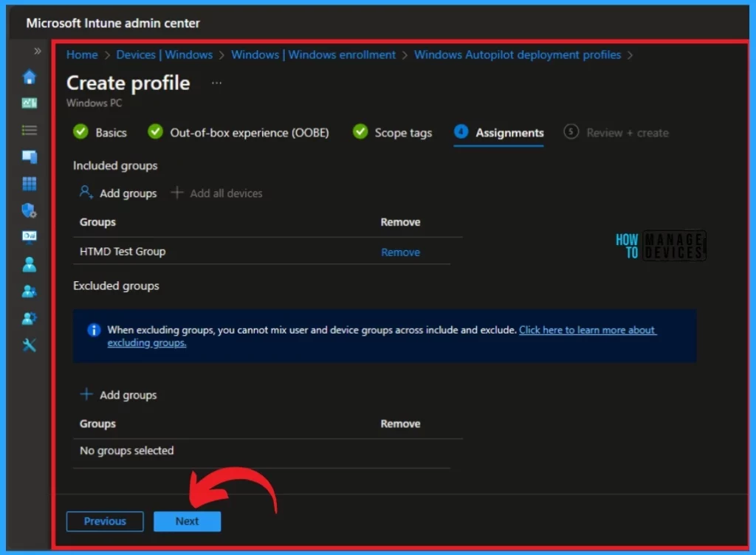Open the Users person icon in sidebar
The image size is (756, 555).
point(30,264)
